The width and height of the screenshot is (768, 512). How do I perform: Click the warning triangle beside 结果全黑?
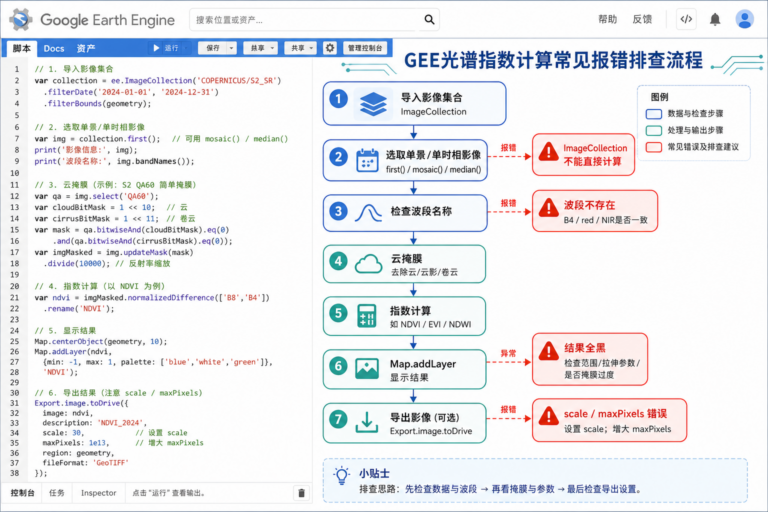[x=549, y=351]
